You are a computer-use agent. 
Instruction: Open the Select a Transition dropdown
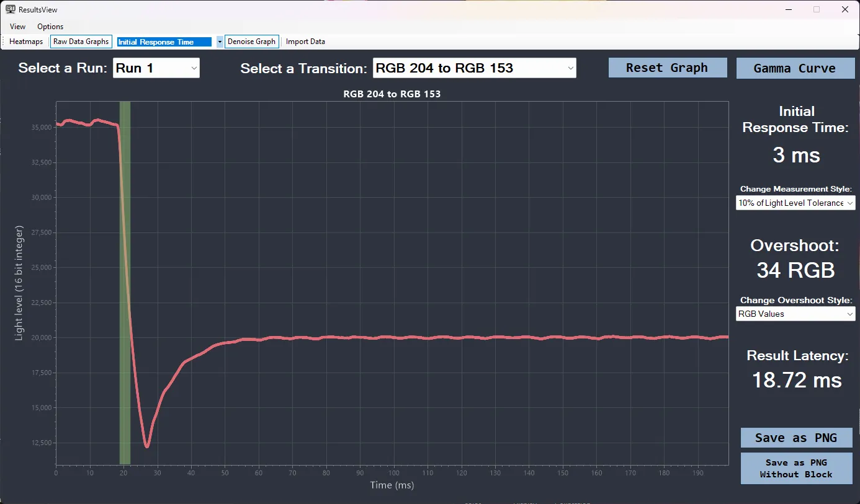[x=474, y=68]
